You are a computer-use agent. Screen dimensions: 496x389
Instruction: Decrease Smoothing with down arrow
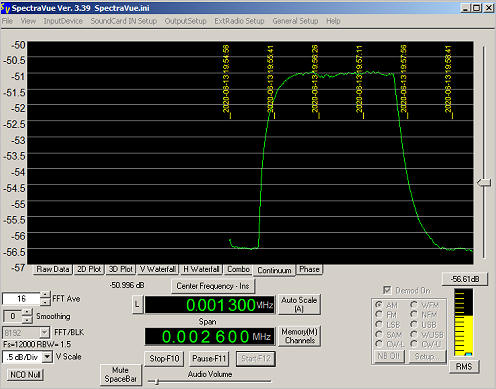[x=27, y=320]
